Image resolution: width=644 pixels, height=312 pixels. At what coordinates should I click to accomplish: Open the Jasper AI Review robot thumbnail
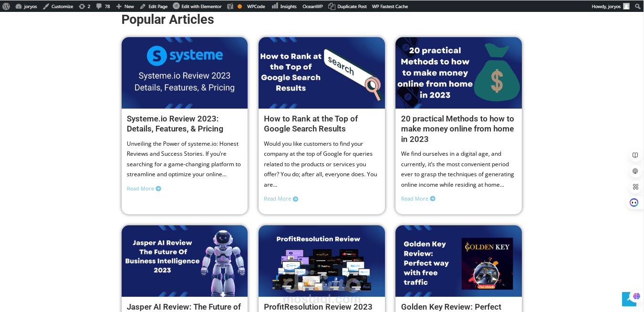point(185,261)
